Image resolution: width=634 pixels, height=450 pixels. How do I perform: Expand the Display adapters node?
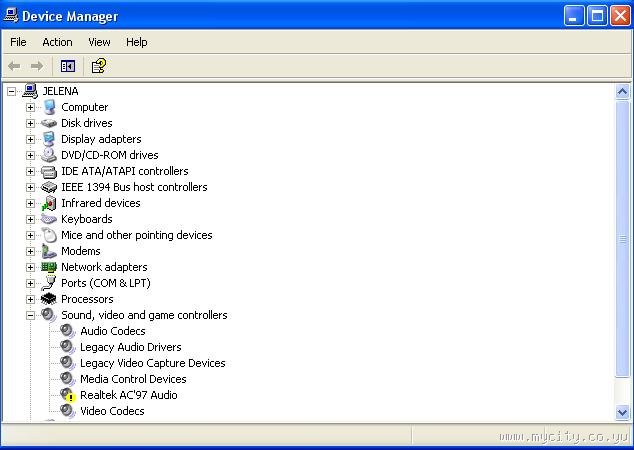[x=30, y=139]
